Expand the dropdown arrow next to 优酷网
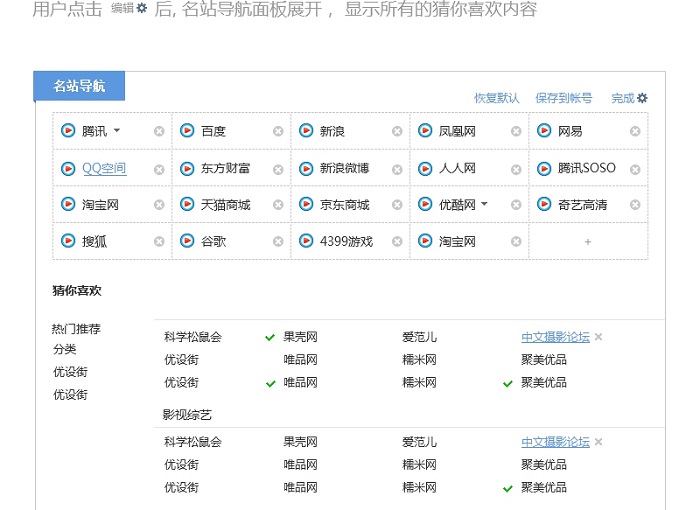The image size is (700, 510). [484, 204]
